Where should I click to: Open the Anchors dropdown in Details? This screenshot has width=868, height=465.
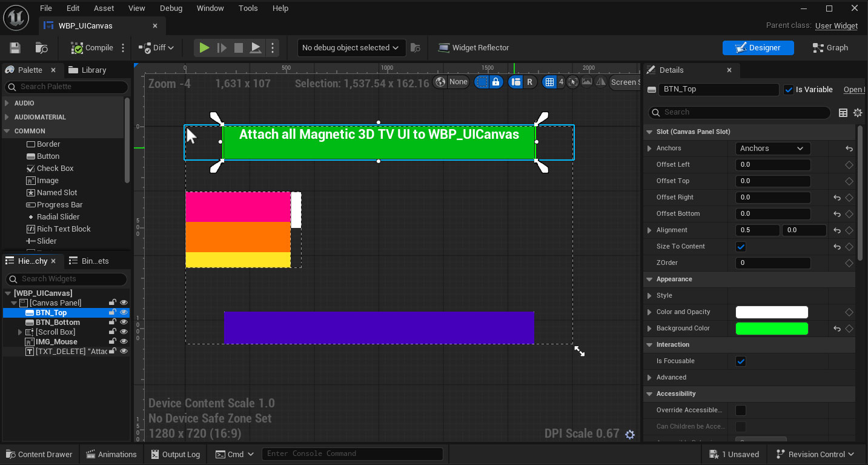tap(772, 148)
